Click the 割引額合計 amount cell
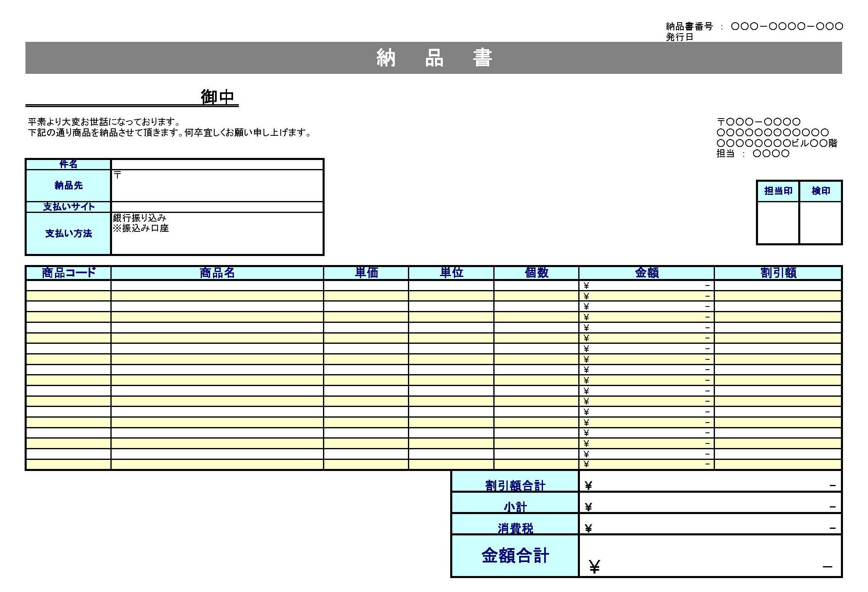The image size is (868, 592). point(710,482)
